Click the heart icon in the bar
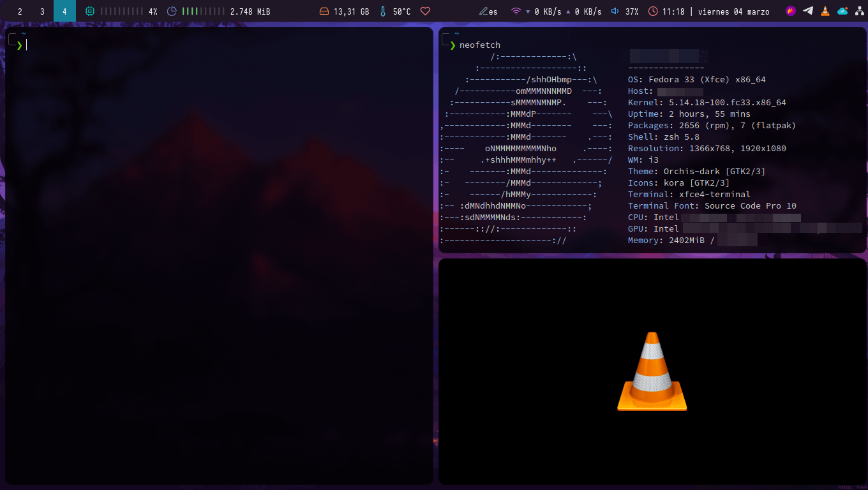 [425, 11]
